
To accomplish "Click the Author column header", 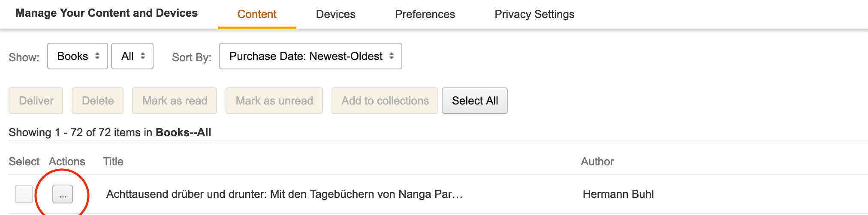I will tap(597, 161).
